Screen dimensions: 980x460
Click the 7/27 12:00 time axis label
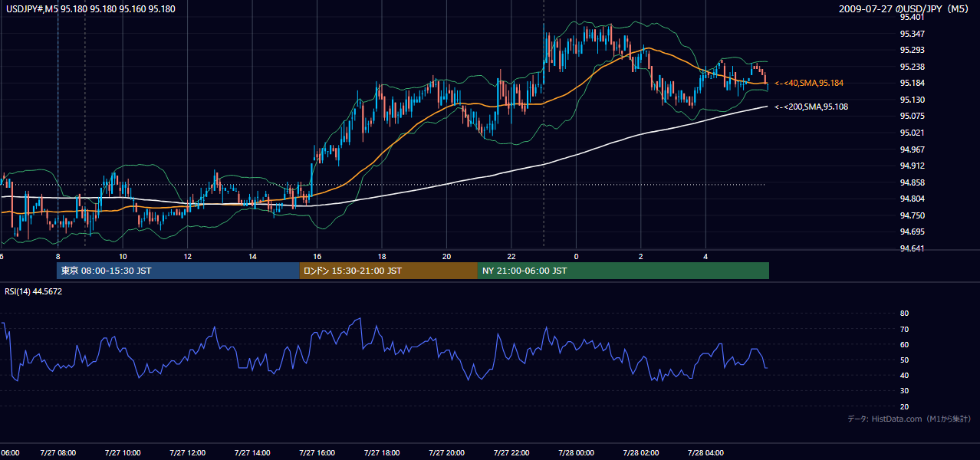(x=187, y=453)
